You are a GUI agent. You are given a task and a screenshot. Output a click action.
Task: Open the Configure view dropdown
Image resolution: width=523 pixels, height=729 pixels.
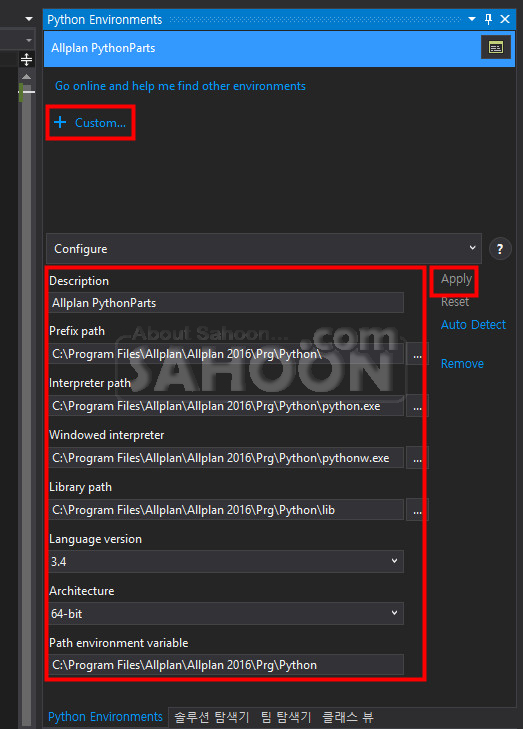coord(264,249)
